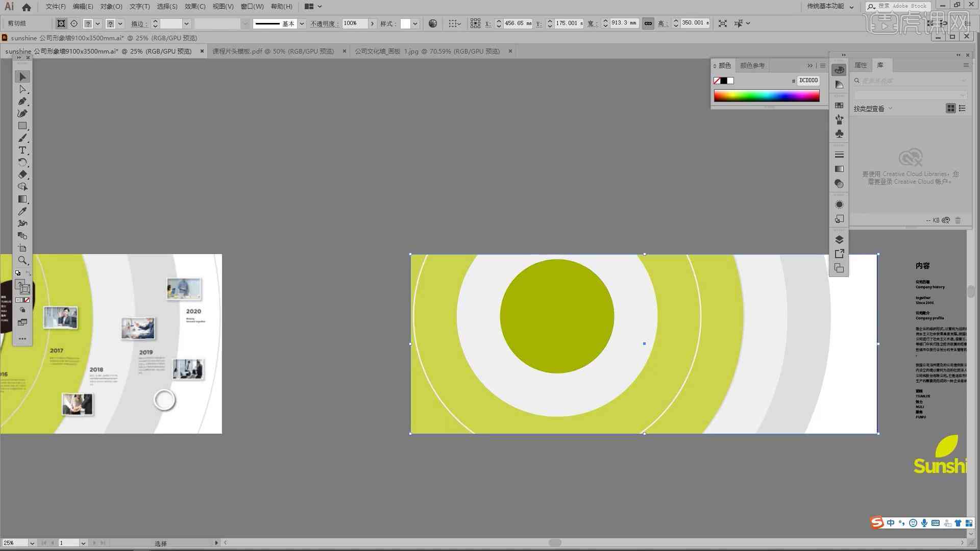Screen dimensions: 980x551
Task: Click the Layers panel icon on right sidebar
Action: tap(839, 239)
